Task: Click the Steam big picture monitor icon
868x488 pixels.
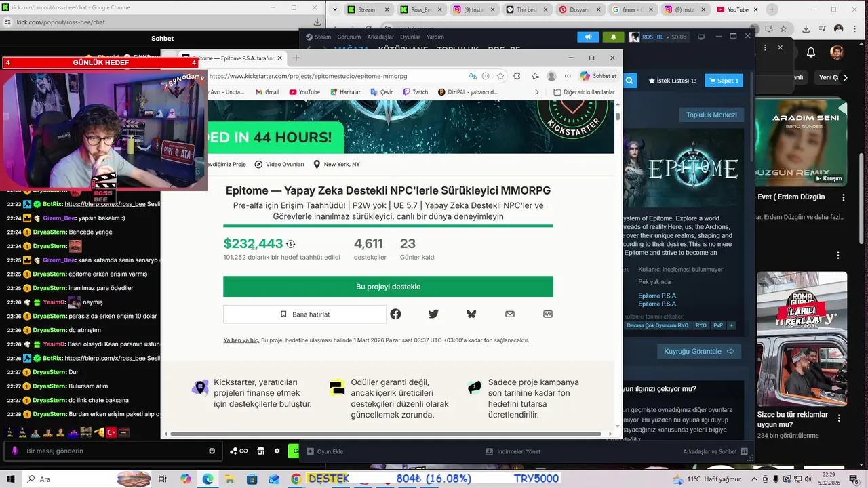Action: pyautogui.click(x=701, y=37)
